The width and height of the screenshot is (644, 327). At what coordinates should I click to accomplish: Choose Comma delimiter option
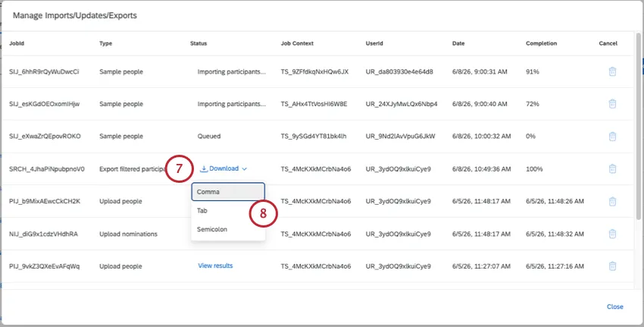(228, 192)
